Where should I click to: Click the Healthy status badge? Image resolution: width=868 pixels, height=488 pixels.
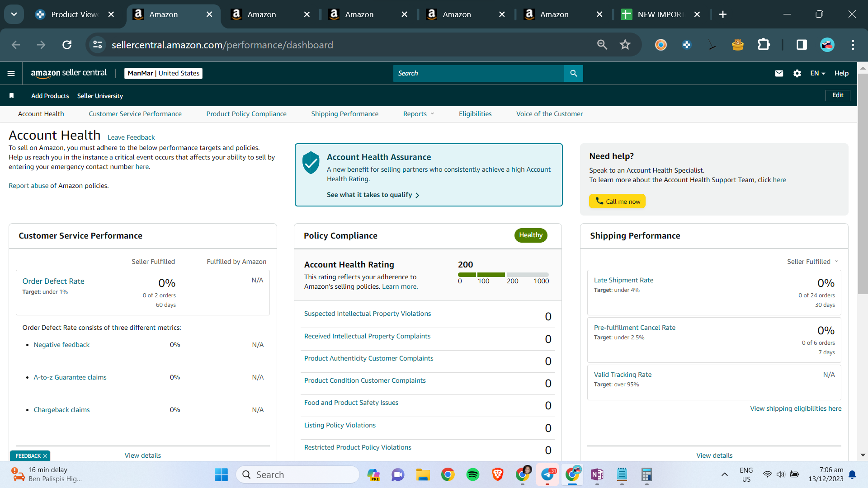point(531,235)
